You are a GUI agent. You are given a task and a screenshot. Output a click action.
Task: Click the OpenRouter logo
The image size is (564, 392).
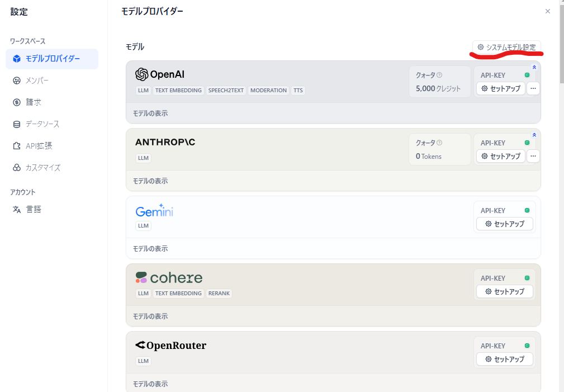tap(171, 346)
